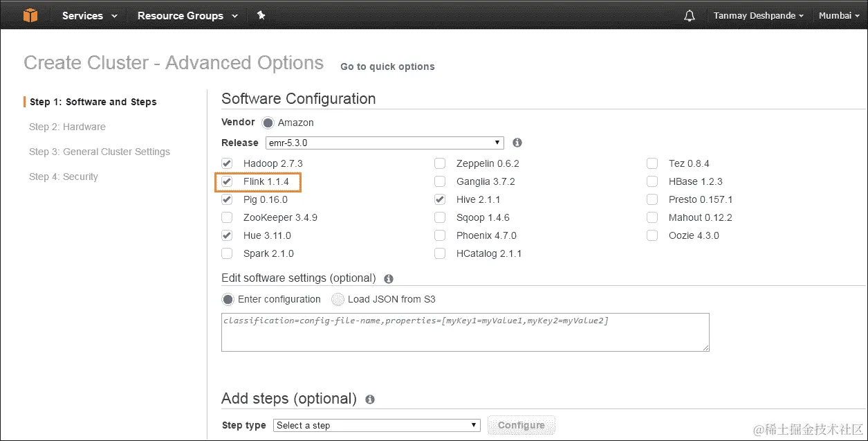Click the info icon beside the Release dropdown
Screen dimensions: 868x441
517,143
